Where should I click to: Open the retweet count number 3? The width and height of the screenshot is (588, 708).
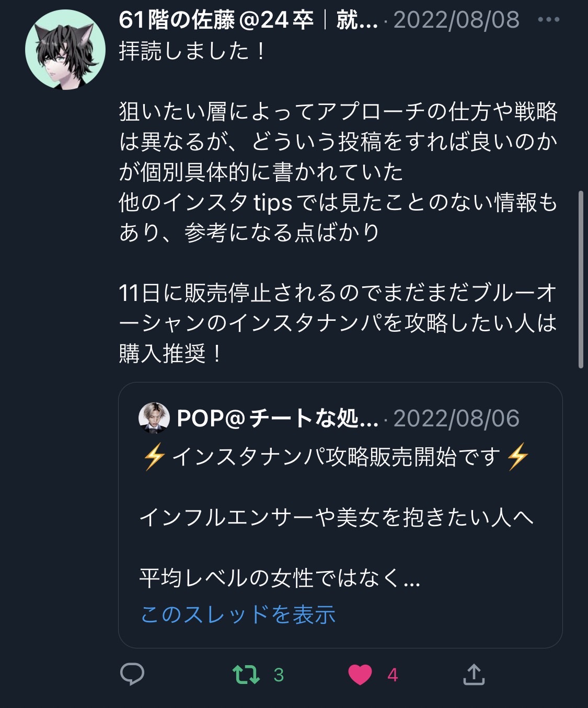coord(279,675)
